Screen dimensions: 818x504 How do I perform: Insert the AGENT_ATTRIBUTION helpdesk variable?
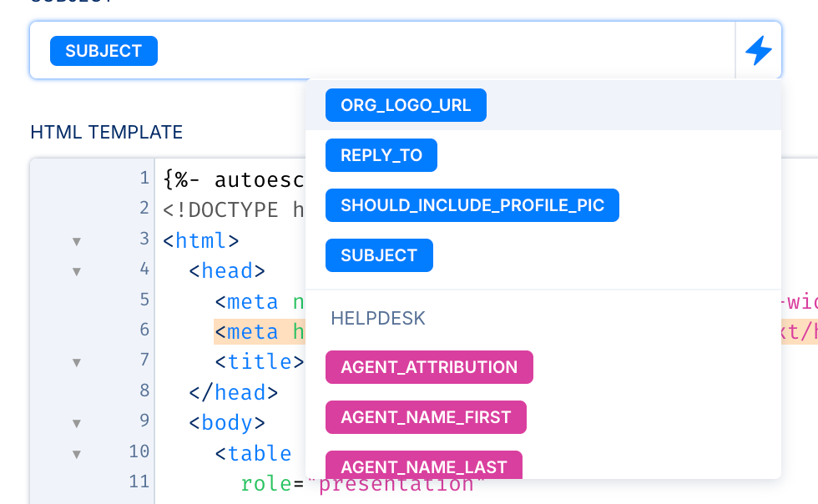pos(429,367)
